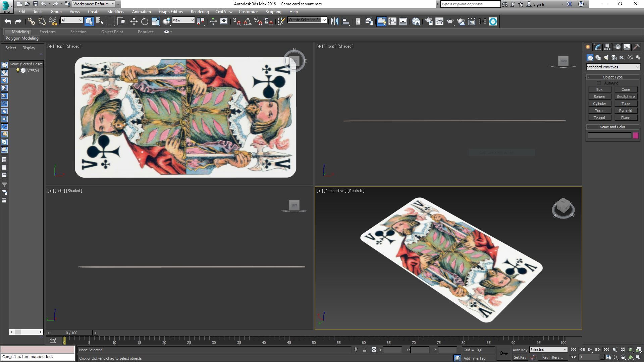Toggle the Auto Key button
644x362 pixels.
(x=520, y=350)
